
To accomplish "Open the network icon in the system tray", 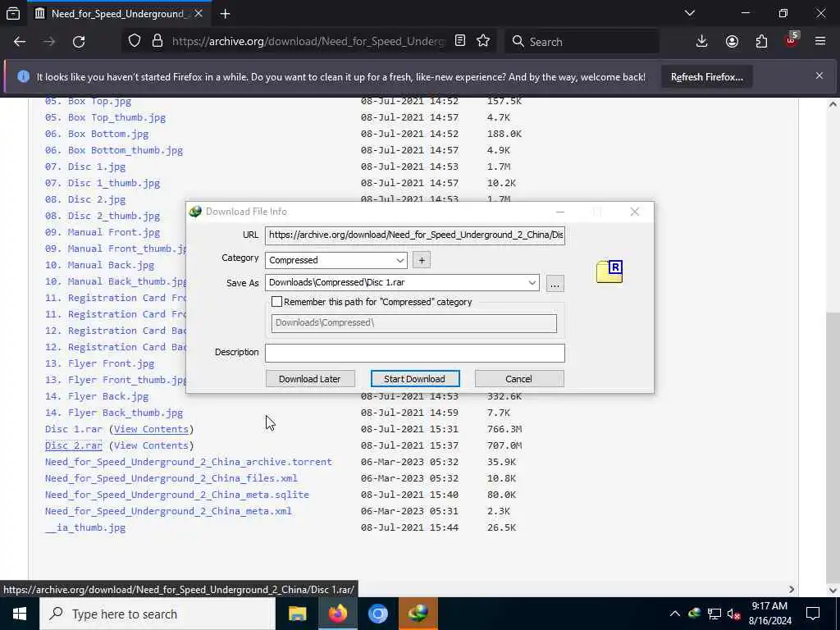I will pos(714,614).
